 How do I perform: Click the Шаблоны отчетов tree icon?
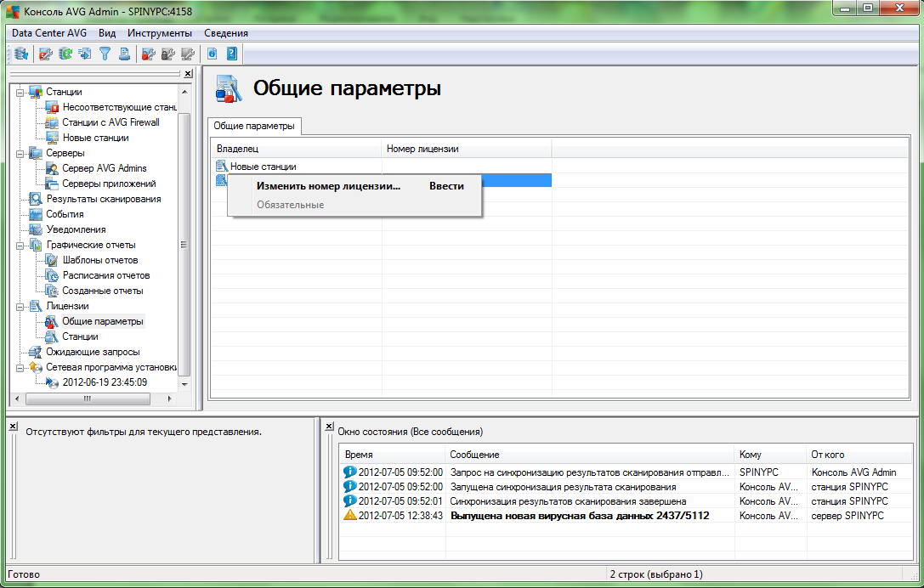pyautogui.click(x=52, y=260)
